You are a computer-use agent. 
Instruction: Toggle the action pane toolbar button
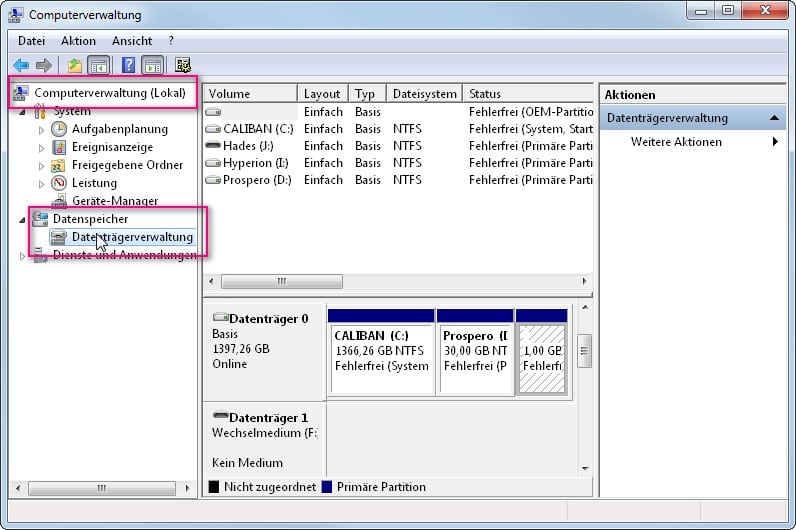tap(153, 66)
